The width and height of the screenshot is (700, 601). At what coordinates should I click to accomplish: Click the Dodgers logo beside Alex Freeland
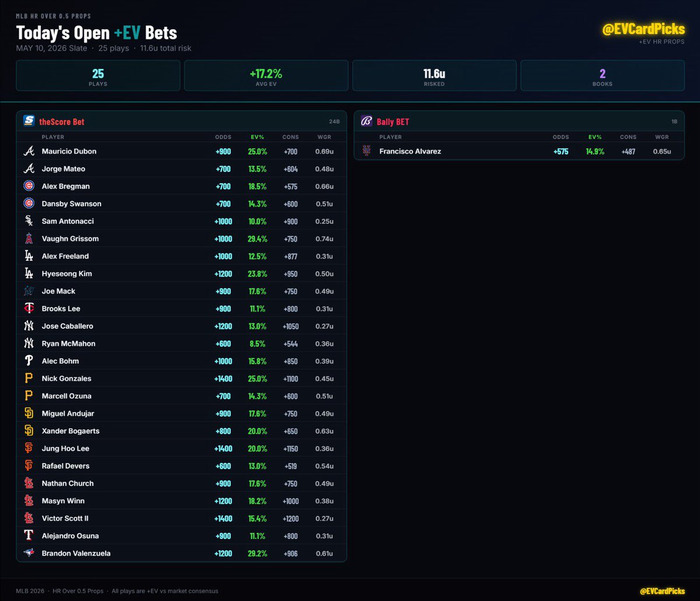pyautogui.click(x=29, y=256)
